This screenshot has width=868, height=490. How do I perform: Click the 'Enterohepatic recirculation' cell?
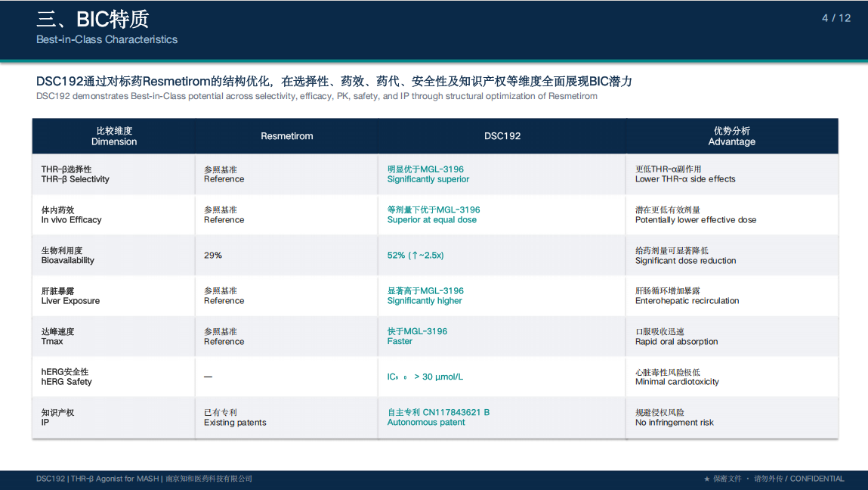pos(687,296)
